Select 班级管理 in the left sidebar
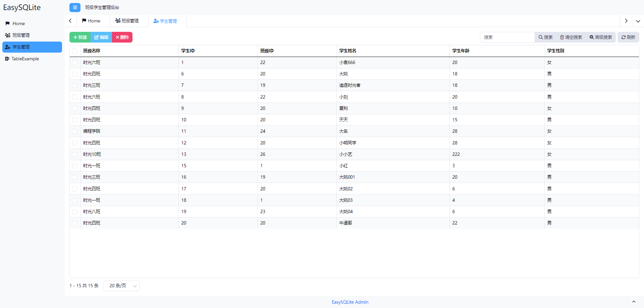 [20, 35]
